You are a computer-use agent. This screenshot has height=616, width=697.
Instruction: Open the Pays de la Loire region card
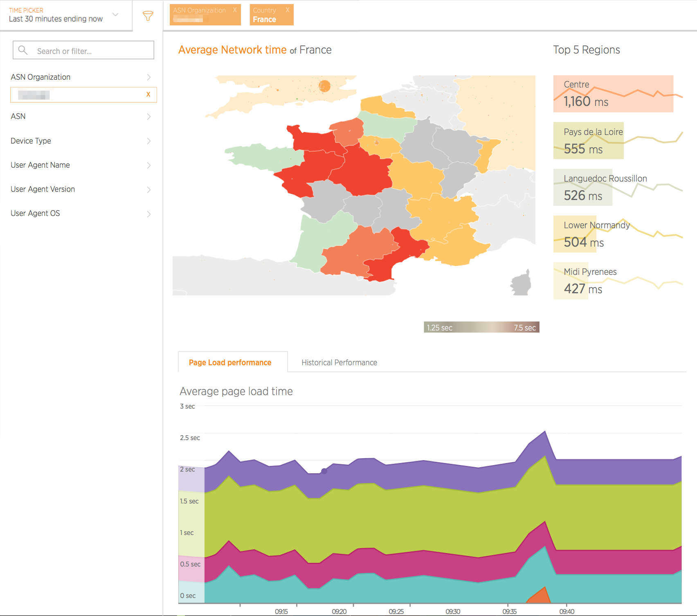[589, 140]
